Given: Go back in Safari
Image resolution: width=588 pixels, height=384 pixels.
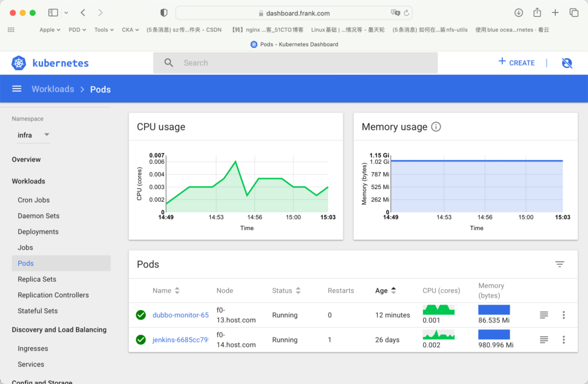Looking at the screenshot, I should 83,13.
